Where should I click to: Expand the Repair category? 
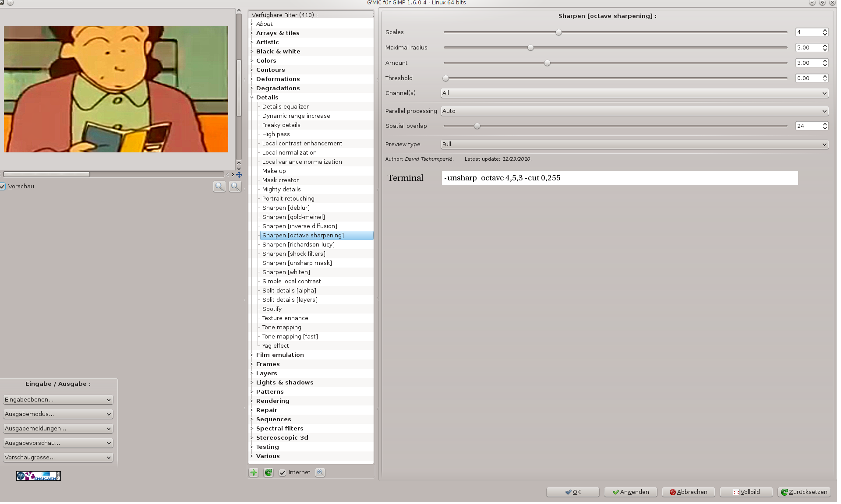tap(252, 410)
